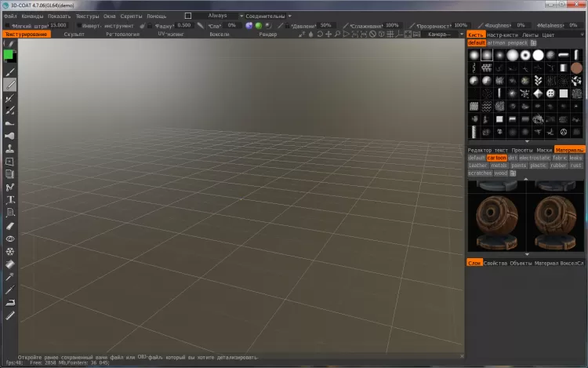Viewport: 588px width, 368px height.
Task: Select the diamond-shaped brush alpha
Action: point(538,93)
